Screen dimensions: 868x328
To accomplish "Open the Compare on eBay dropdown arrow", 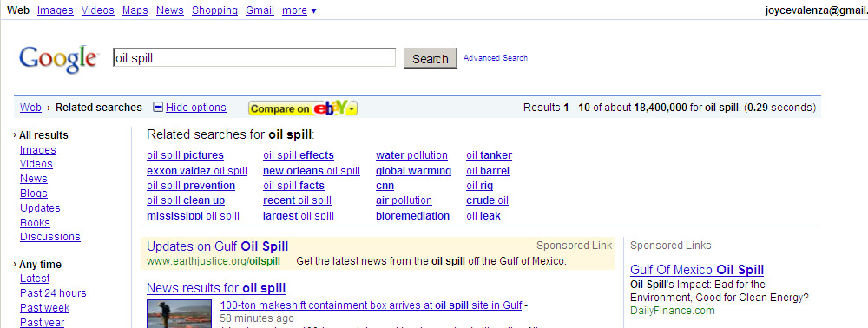I will point(352,109).
